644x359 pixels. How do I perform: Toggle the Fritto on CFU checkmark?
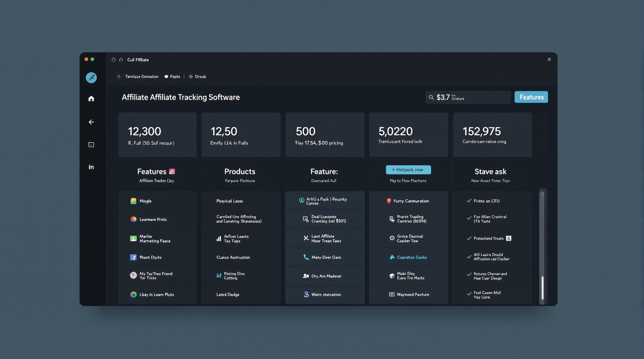(469, 201)
